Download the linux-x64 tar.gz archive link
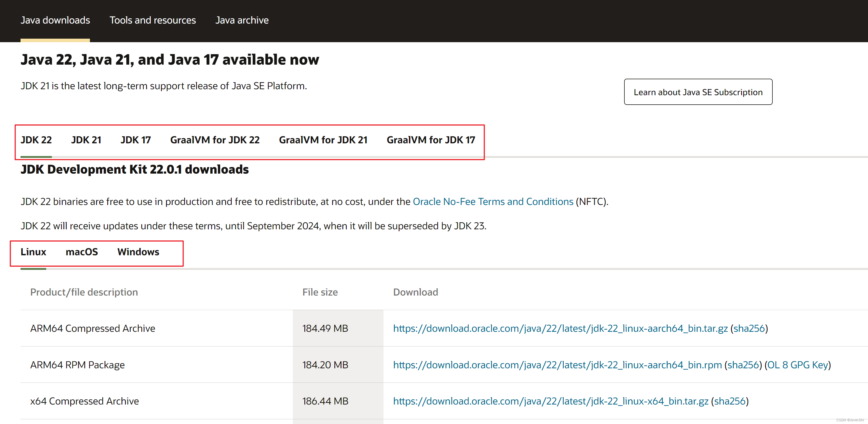868x424 pixels. pos(551,401)
